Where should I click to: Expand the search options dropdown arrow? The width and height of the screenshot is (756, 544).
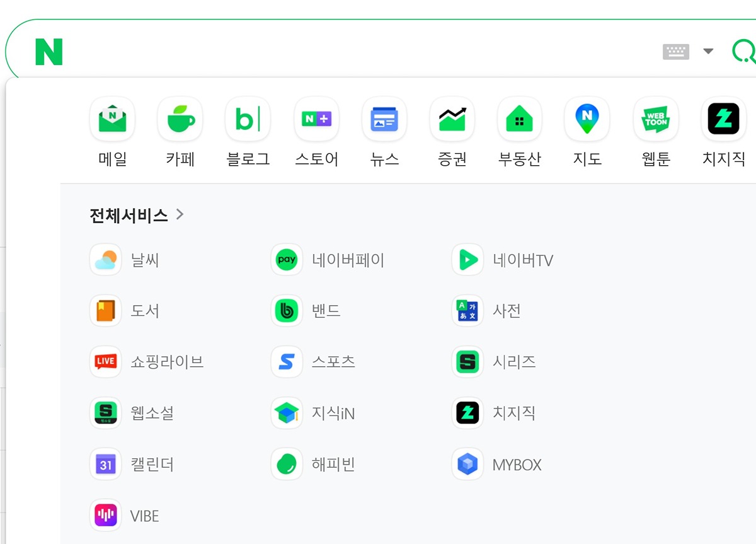(708, 51)
